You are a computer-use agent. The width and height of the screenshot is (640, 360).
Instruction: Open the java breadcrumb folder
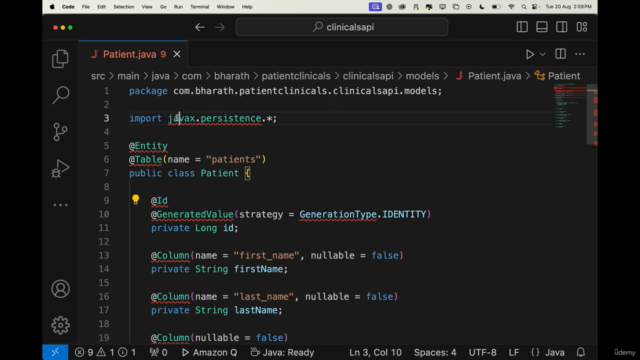click(160, 76)
